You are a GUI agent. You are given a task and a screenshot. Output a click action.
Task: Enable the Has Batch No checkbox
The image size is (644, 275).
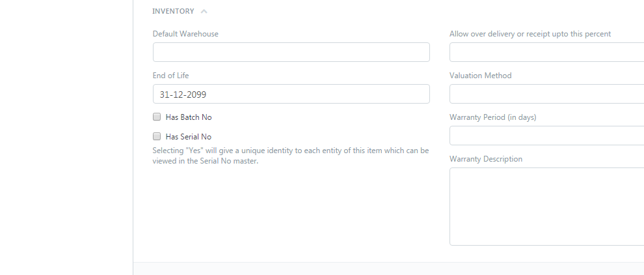coord(157,117)
